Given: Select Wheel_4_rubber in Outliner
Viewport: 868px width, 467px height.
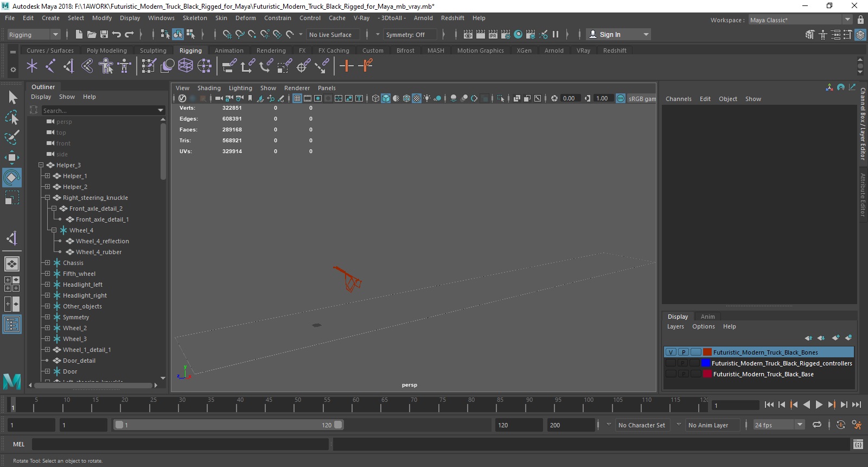Looking at the screenshot, I should coord(99,252).
